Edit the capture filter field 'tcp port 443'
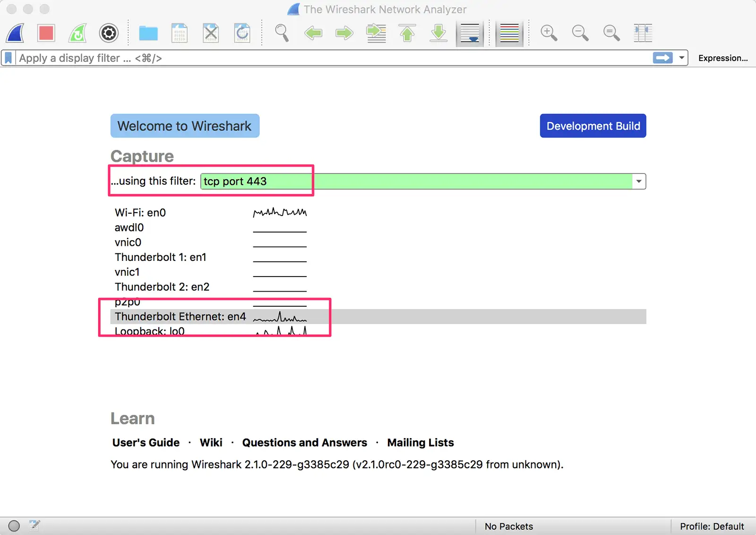The width and height of the screenshot is (756, 535). coord(416,181)
